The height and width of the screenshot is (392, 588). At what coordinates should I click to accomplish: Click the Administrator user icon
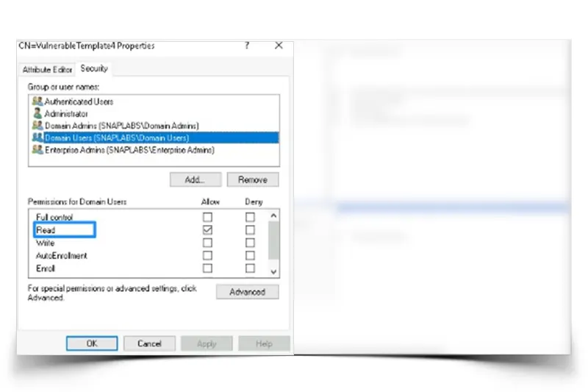pyautogui.click(x=37, y=113)
